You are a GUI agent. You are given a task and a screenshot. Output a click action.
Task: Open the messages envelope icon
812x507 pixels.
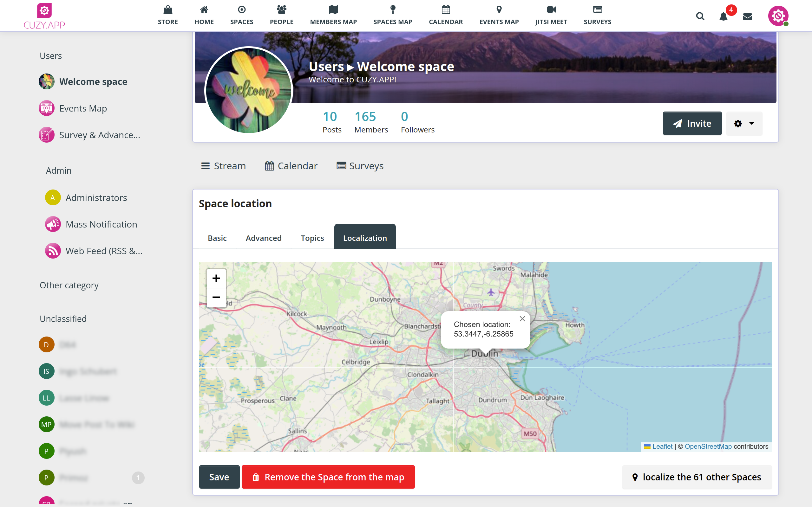(x=748, y=16)
